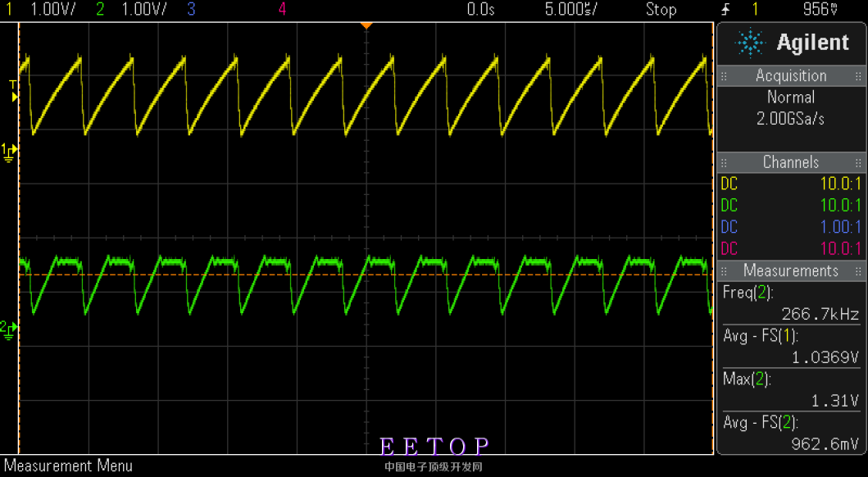Click the 5.000 µs/ timebase value
Viewport: 868px width, 477px height.
pyautogui.click(x=571, y=9)
